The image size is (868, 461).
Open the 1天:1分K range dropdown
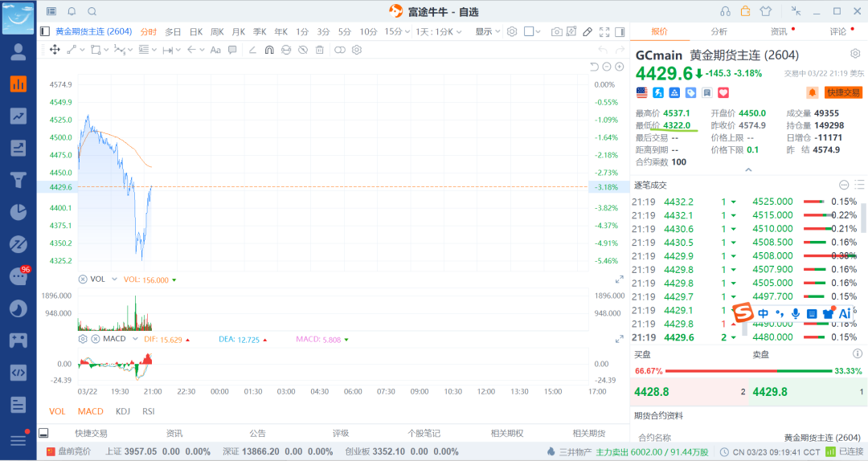(439, 31)
